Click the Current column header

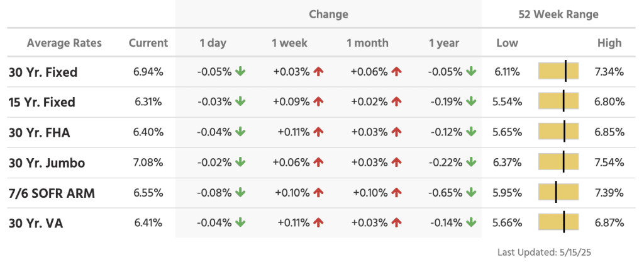(148, 43)
